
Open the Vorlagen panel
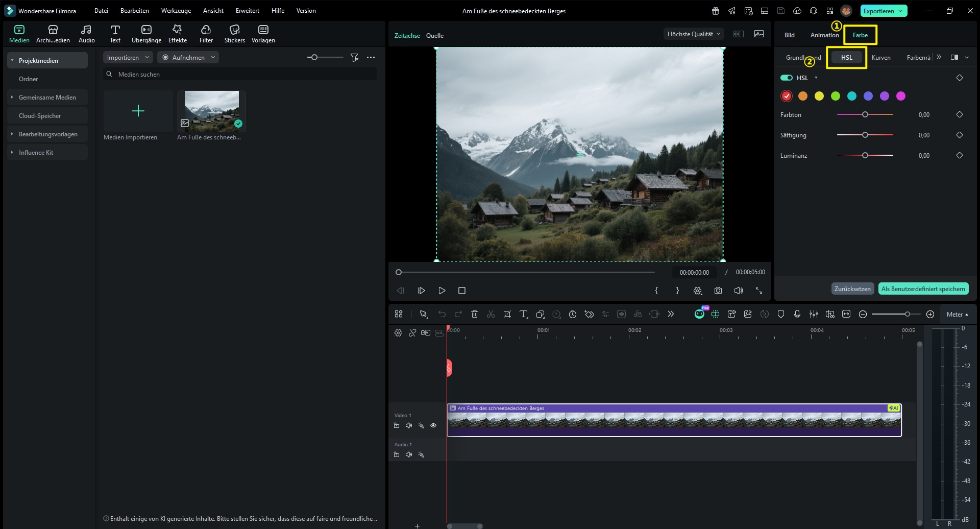pos(263,33)
